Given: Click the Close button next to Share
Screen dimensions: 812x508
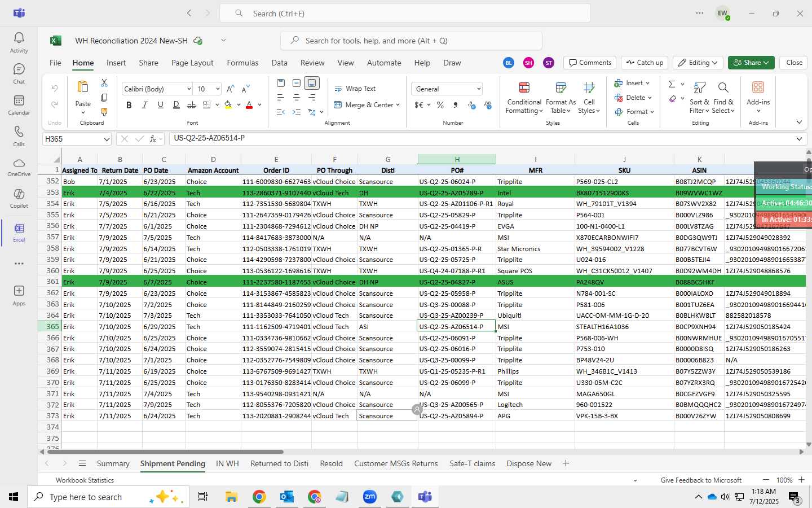Looking at the screenshot, I should [795, 63].
